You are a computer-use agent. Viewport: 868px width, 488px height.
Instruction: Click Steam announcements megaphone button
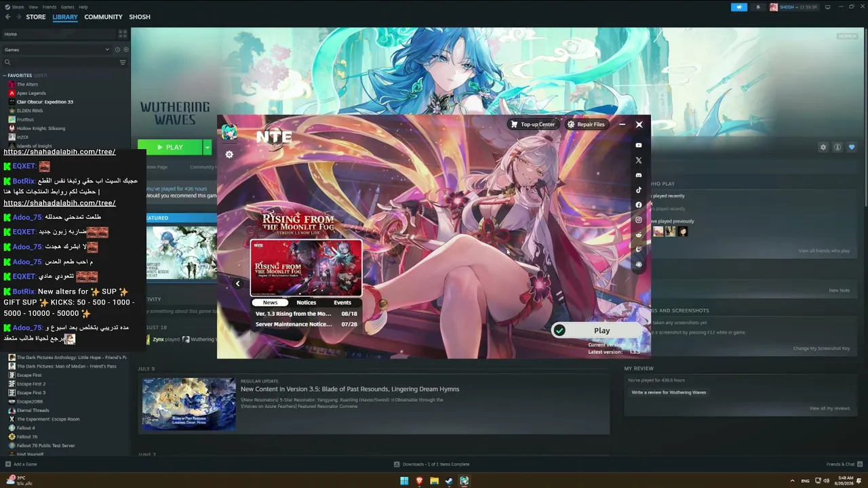[738, 7]
